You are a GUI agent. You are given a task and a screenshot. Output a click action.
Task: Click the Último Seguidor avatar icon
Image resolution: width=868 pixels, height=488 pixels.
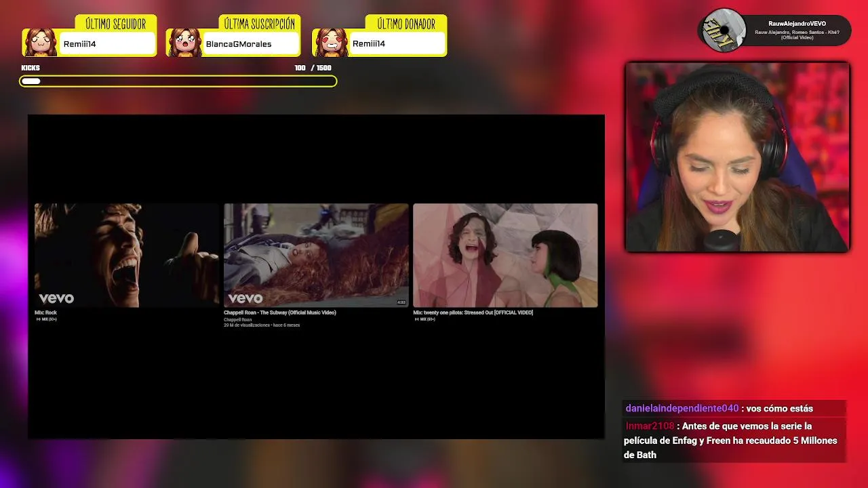(x=40, y=42)
